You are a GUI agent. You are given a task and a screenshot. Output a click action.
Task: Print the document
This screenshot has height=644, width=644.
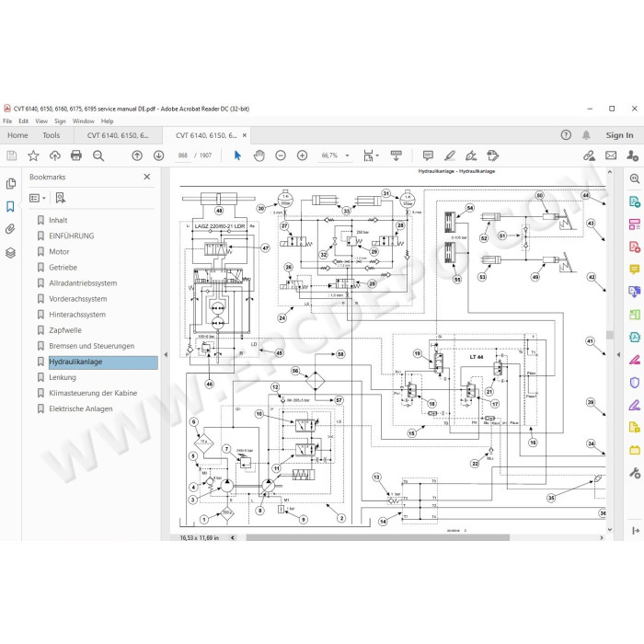76,155
